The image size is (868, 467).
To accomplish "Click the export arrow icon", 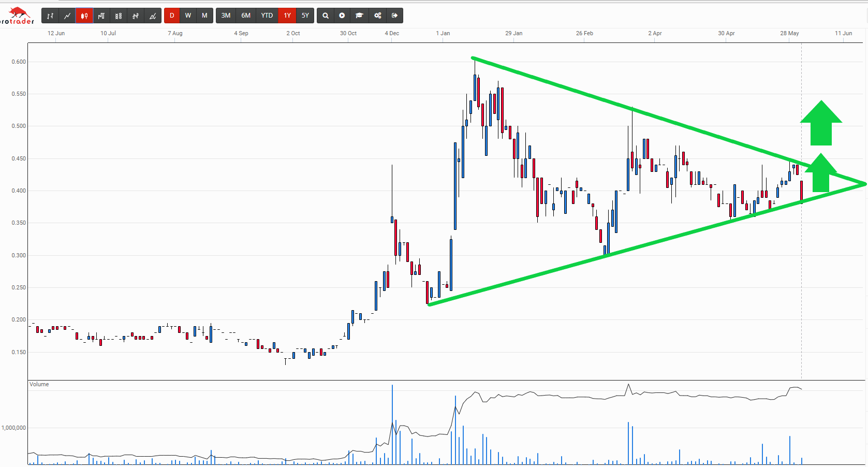I will 395,16.
